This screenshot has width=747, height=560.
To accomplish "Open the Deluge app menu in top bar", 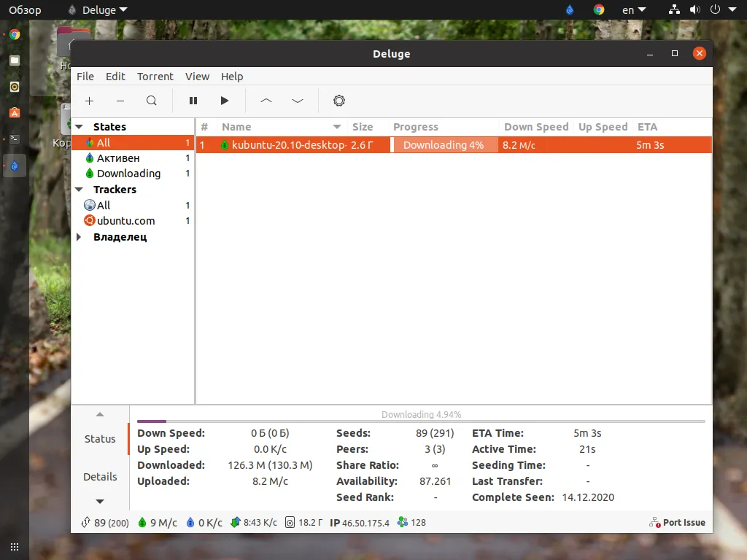I will 98,9.
